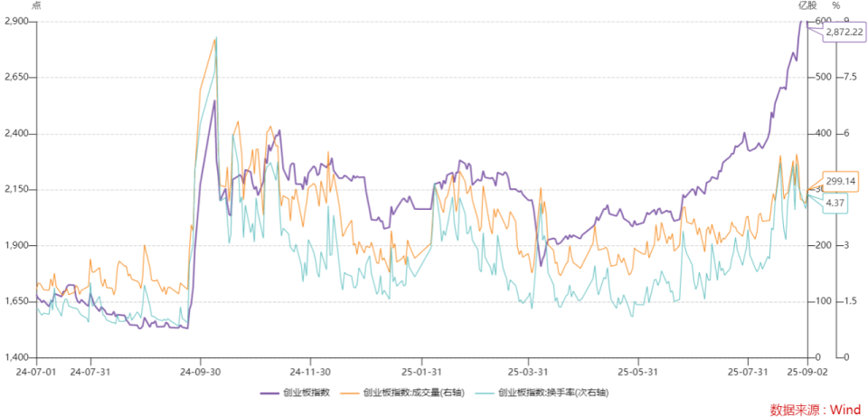The image size is (868, 417).
Task: Click the orange legend line marker
Action: tap(351, 393)
